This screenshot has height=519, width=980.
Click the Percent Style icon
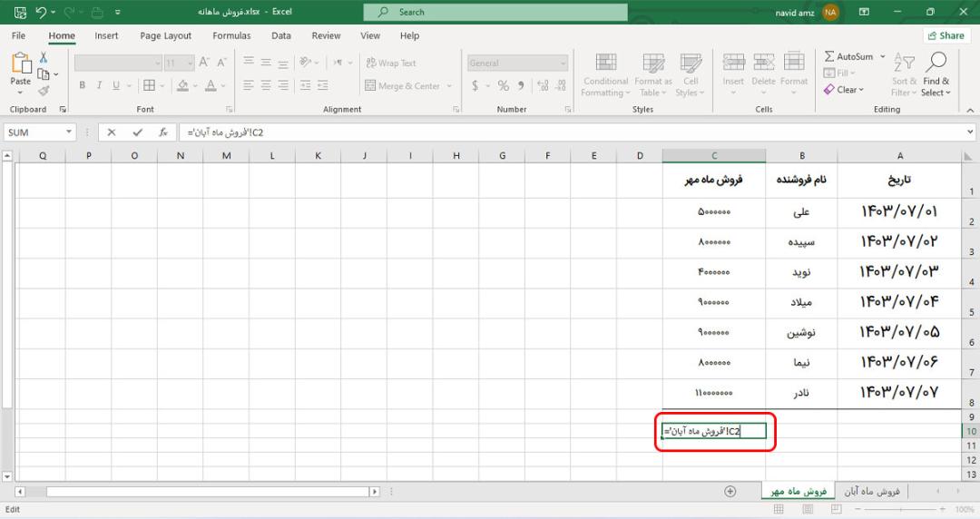(x=503, y=86)
